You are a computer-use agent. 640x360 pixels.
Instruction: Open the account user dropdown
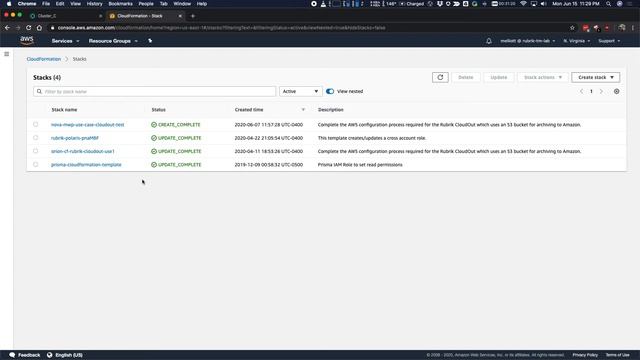coord(527,41)
